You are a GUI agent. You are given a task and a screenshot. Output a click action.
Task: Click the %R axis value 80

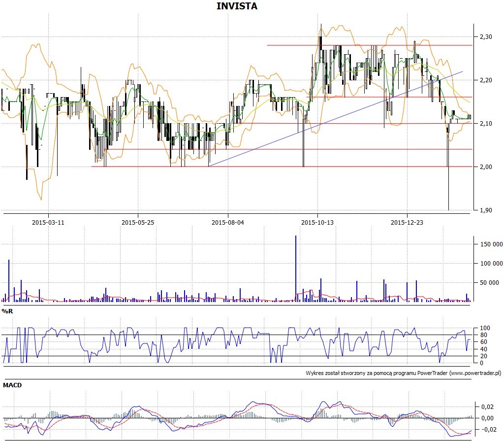483,335
